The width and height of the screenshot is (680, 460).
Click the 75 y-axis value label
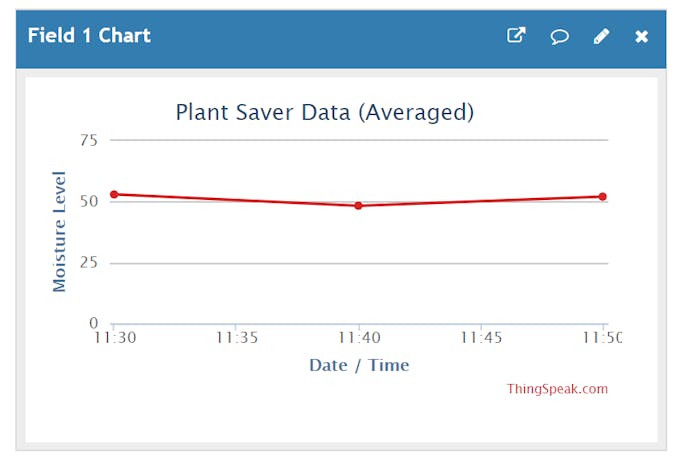89,140
